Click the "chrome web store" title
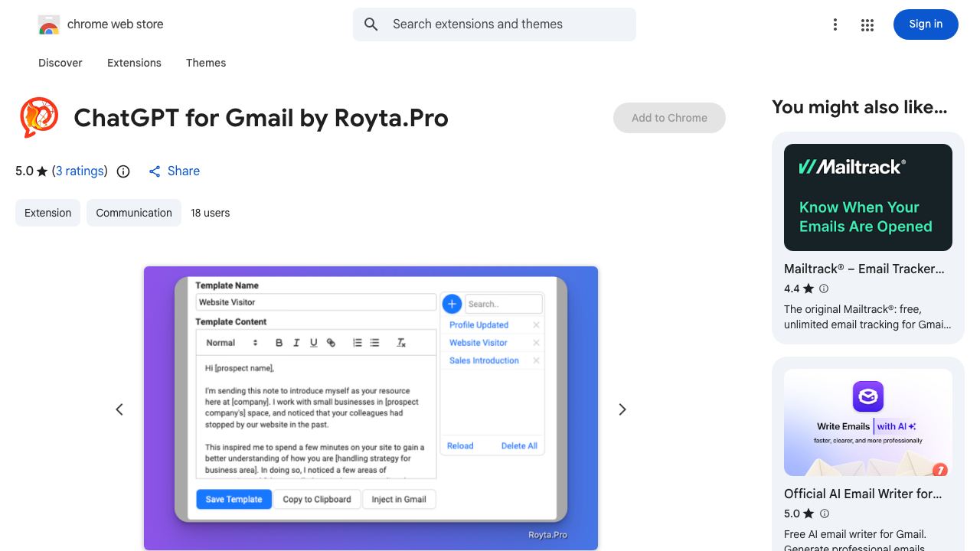 (x=116, y=24)
